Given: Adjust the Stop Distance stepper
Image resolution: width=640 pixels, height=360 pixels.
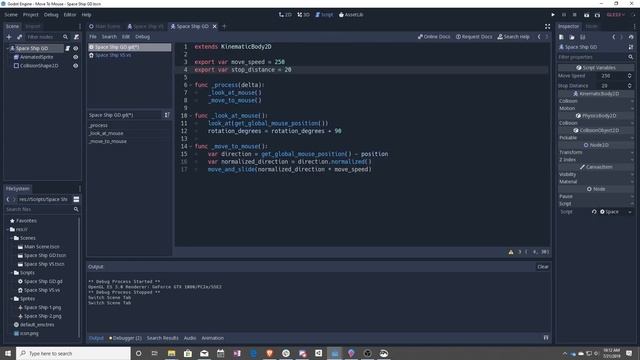Looking at the screenshot, I should [629, 86].
